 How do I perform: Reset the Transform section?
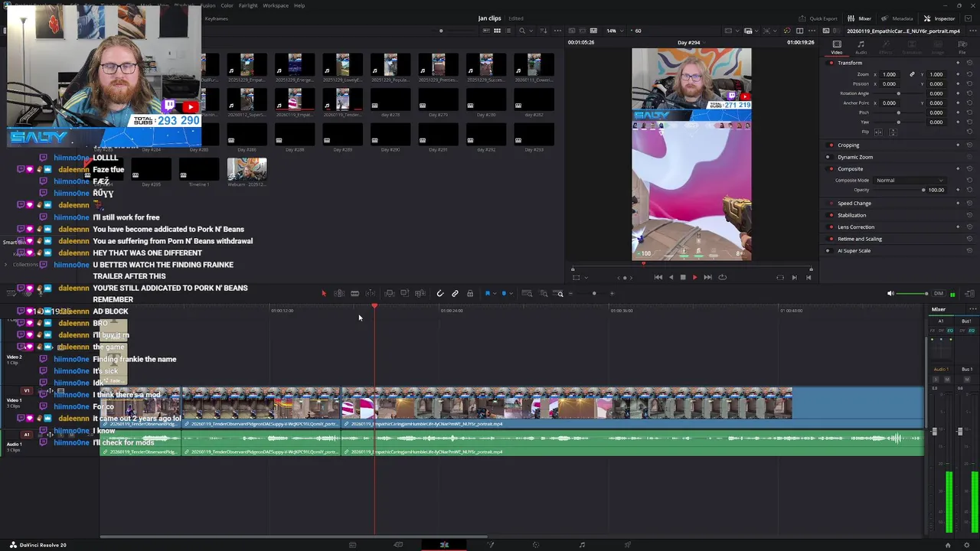(969, 63)
